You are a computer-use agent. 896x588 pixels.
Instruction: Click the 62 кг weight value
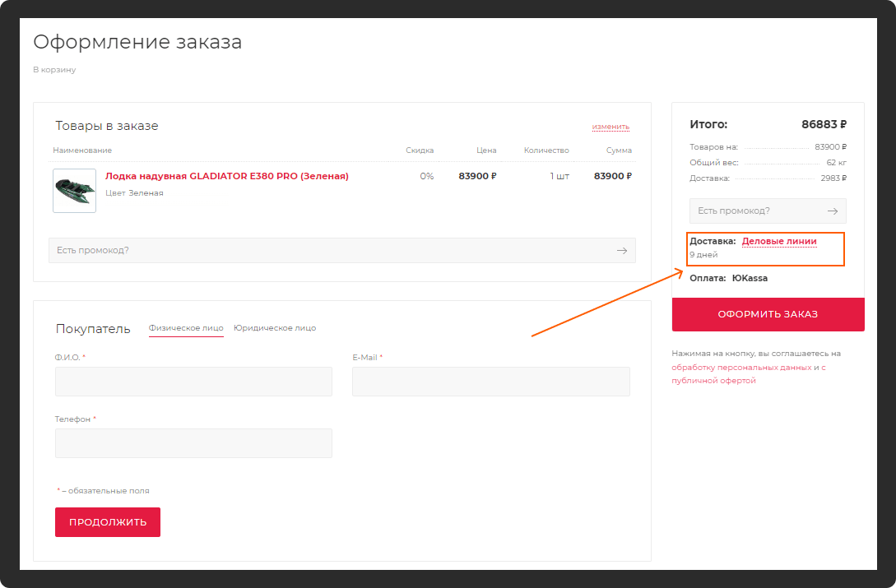point(836,163)
